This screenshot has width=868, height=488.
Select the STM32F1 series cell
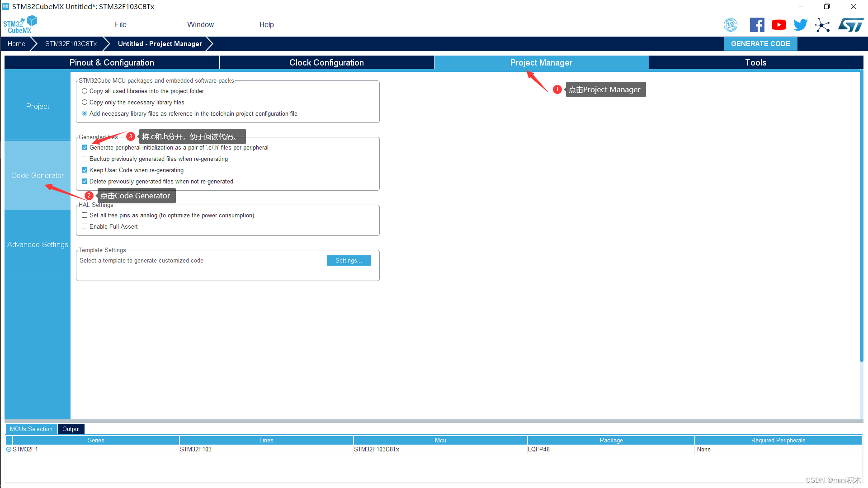tap(96, 450)
